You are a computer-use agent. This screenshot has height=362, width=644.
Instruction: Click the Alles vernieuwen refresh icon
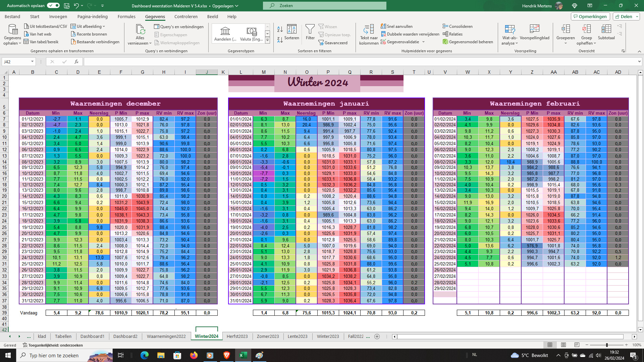pyautogui.click(x=140, y=29)
